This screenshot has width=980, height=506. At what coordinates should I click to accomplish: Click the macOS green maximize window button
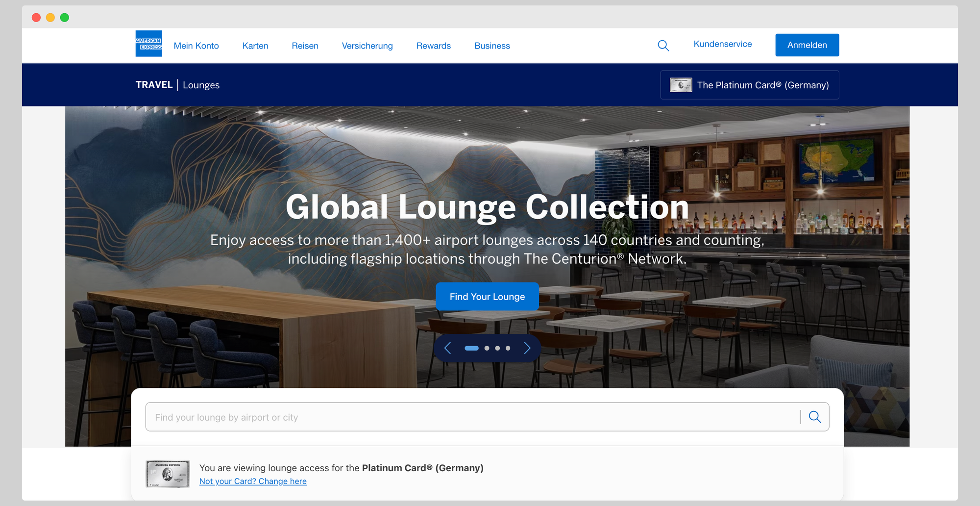pos(65,18)
